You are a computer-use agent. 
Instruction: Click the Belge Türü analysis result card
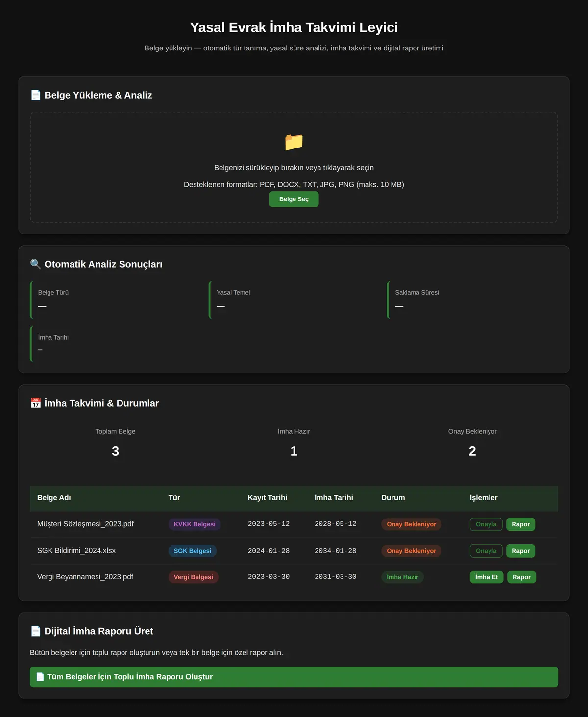[x=116, y=300]
